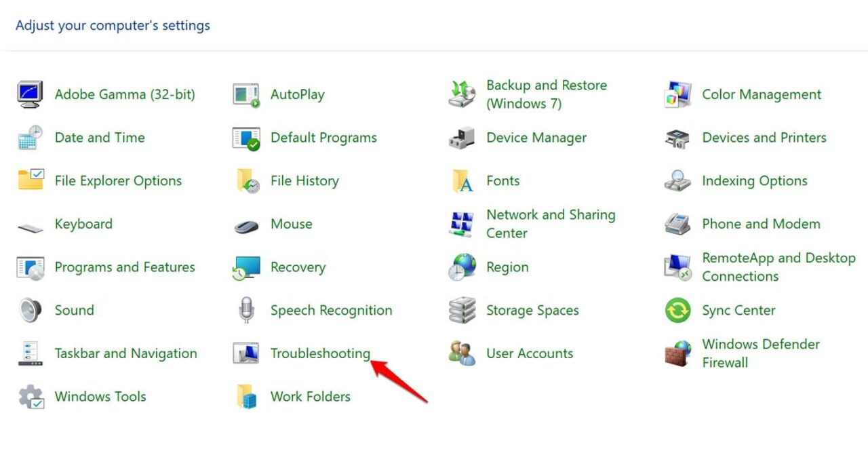Screen dimensions: 868x468
Task: Open the Indexing Options link
Action: click(755, 181)
